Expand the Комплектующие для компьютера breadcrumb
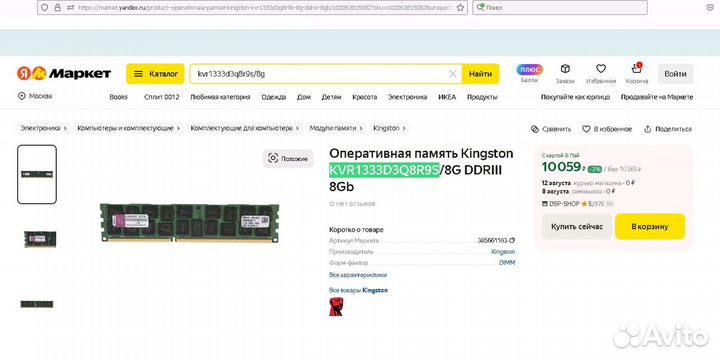Image resolution: width=720 pixels, height=361 pixels. 245,128
